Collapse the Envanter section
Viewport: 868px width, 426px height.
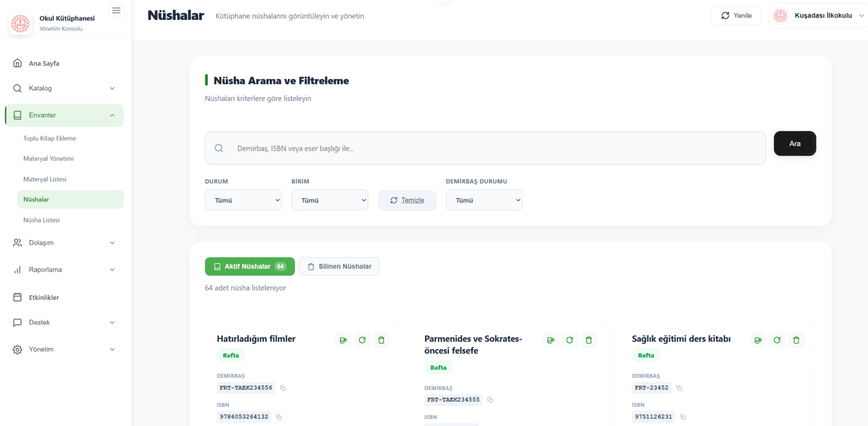(64, 115)
